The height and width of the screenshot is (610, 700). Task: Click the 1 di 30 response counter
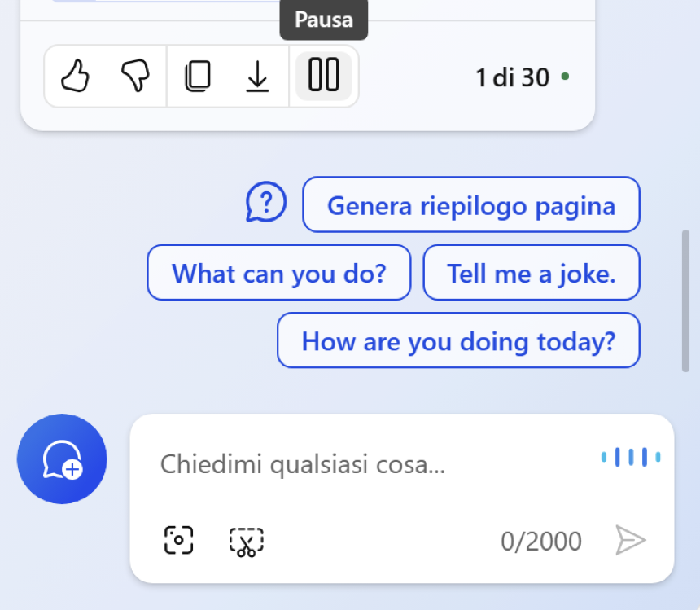(x=512, y=77)
